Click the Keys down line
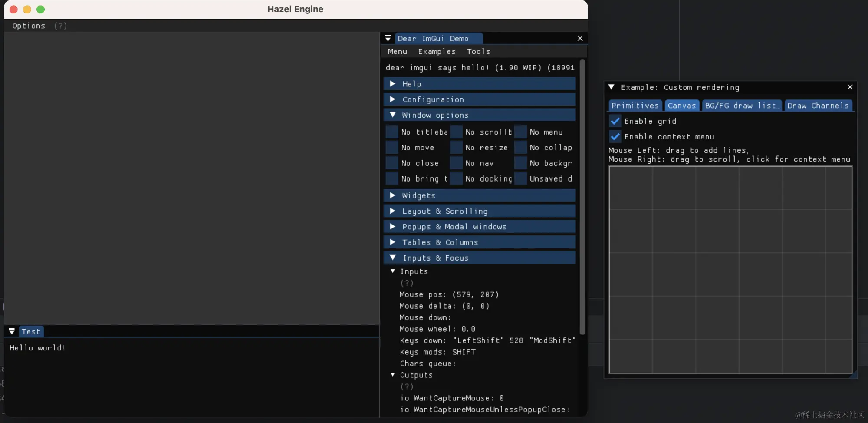Screen dimensions: 868x423 click(487, 340)
